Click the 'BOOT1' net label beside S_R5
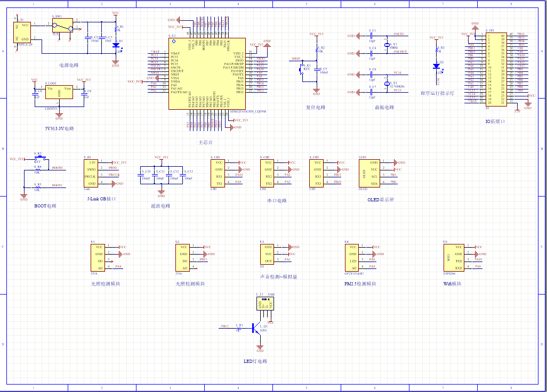The image size is (547, 392). 57,185
